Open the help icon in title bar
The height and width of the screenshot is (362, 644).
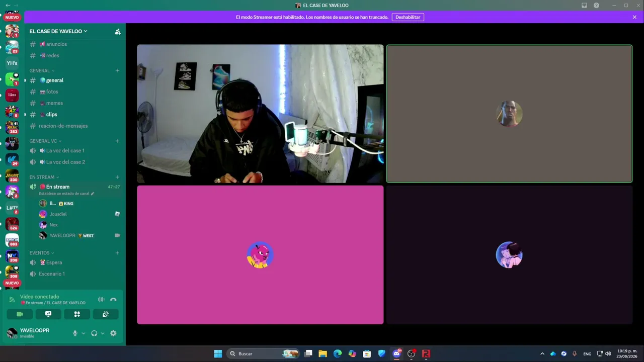pyautogui.click(x=596, y=6)
